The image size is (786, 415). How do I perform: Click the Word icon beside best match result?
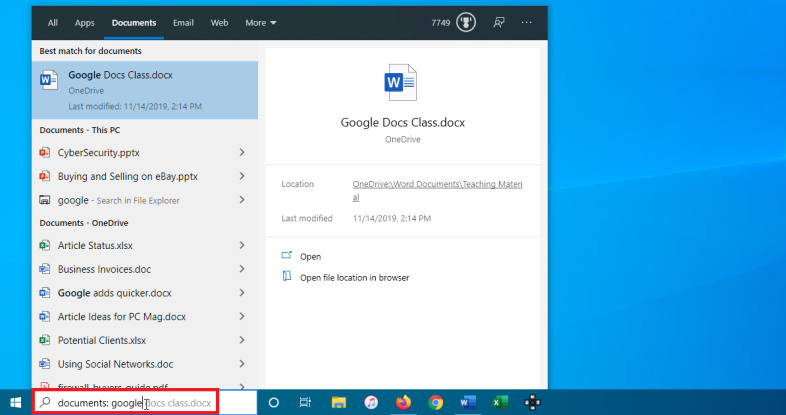tap(49, 80)
